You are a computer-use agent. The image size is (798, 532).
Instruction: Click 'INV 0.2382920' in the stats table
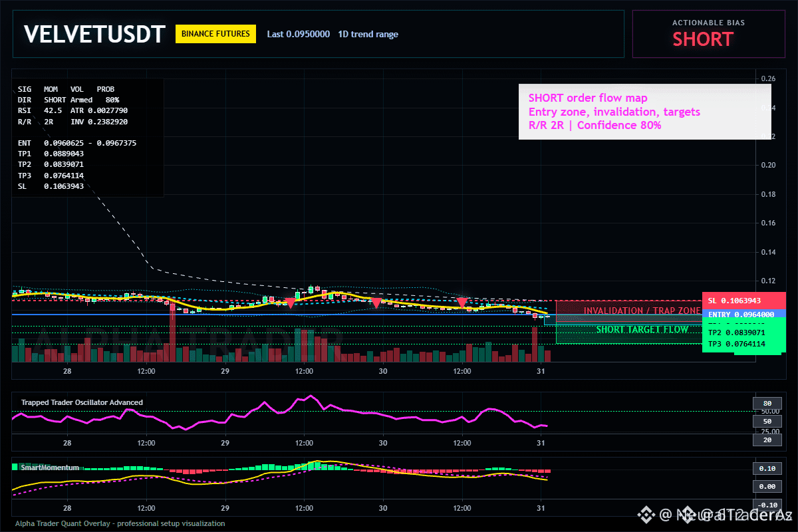(99, 122)
